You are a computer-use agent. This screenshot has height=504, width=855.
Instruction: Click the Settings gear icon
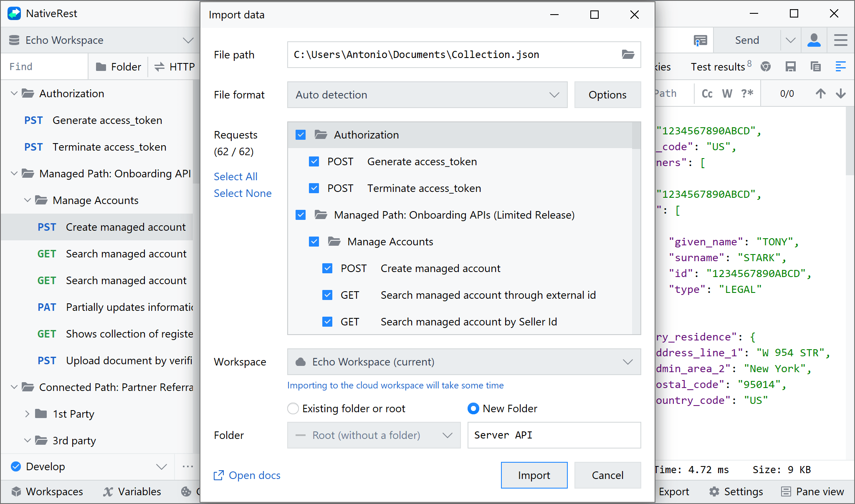point(714,491)
